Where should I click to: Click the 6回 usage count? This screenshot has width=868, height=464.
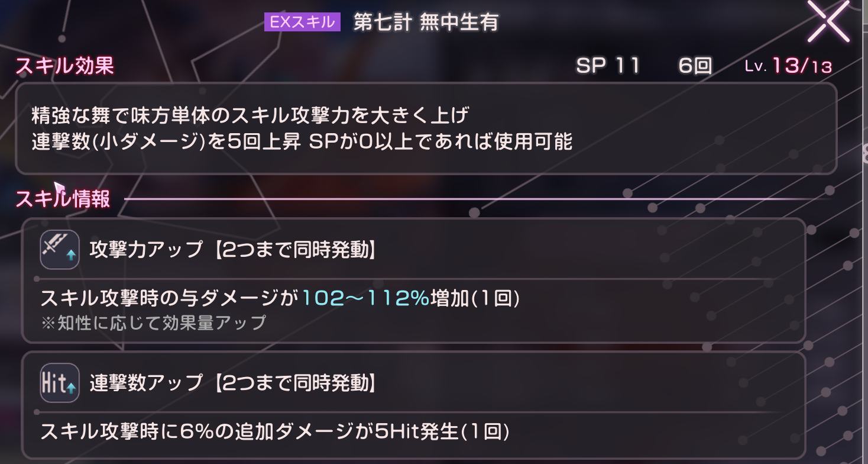point(695,66)
